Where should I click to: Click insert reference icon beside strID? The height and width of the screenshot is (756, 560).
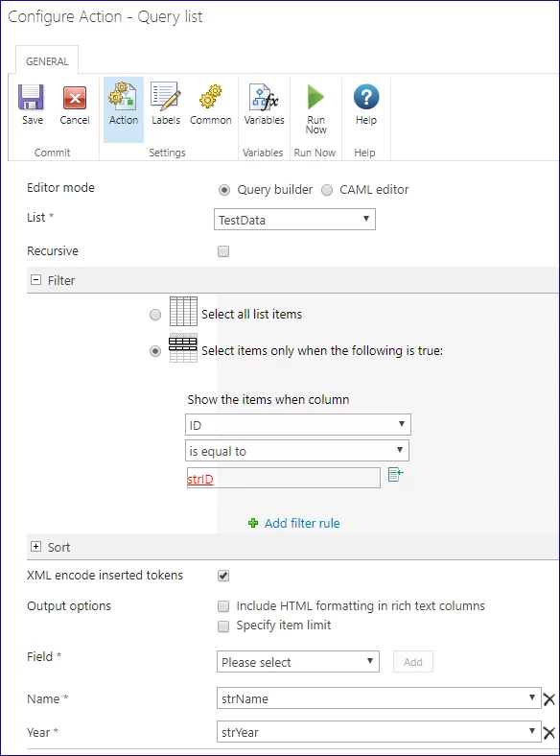coord(396,475)
